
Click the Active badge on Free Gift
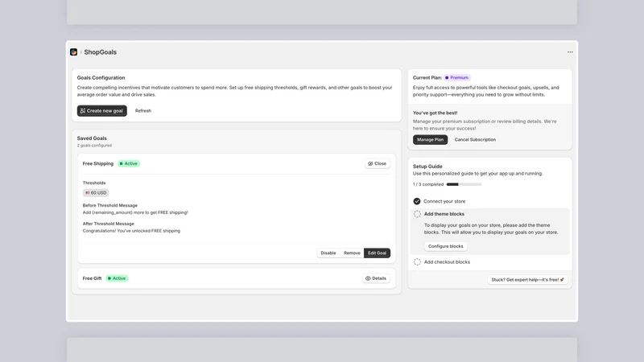(117, 278)
